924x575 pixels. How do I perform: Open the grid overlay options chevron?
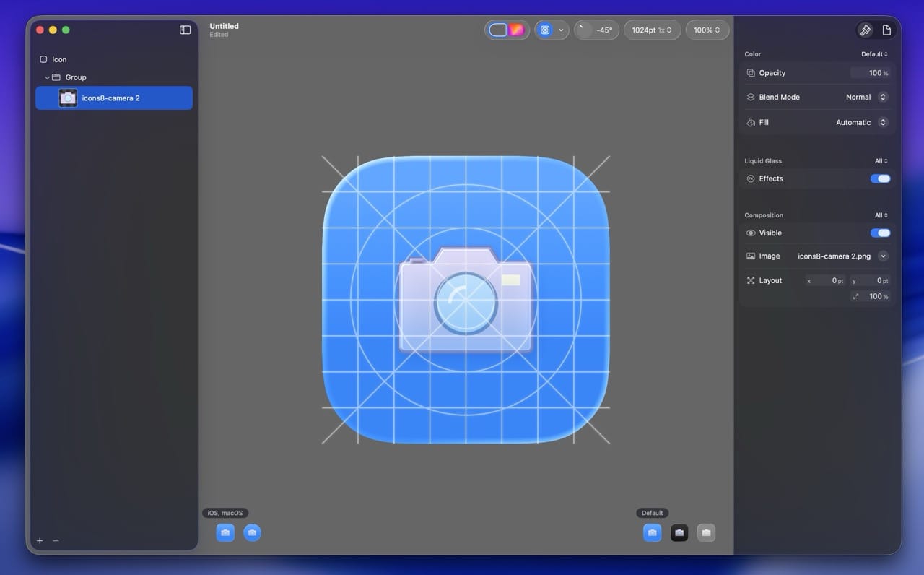561,30
